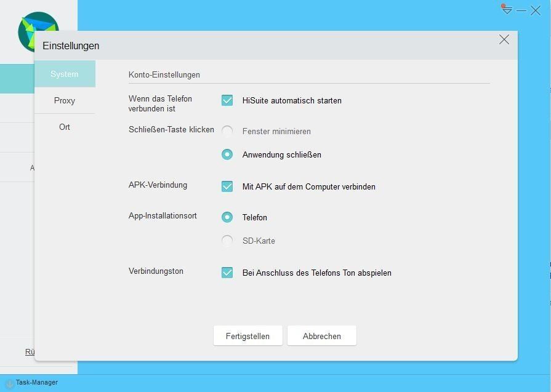Close the Einstellungen dialog
The height and width of the screenshot is (392, 551).
504,39
